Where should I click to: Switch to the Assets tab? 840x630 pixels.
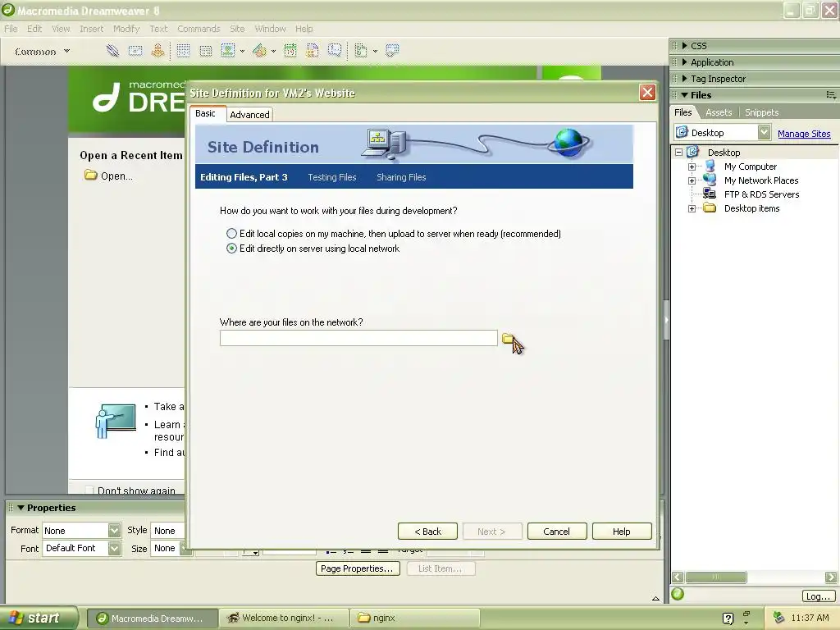pos(719,112)
